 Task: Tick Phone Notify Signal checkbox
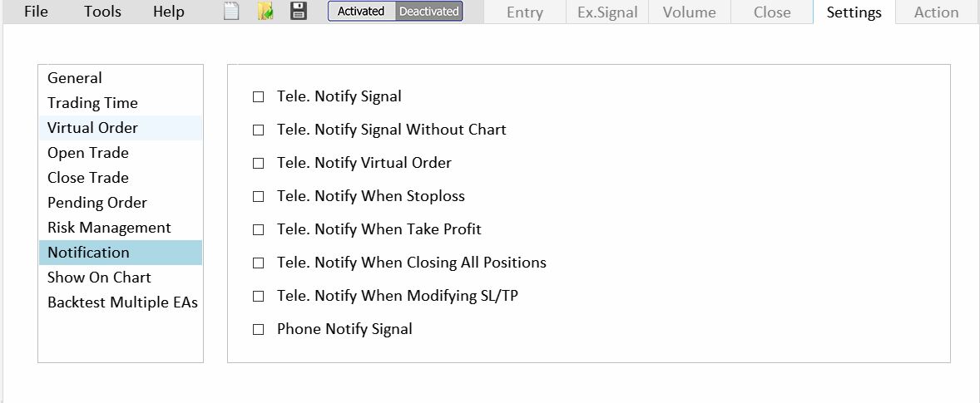258,329
